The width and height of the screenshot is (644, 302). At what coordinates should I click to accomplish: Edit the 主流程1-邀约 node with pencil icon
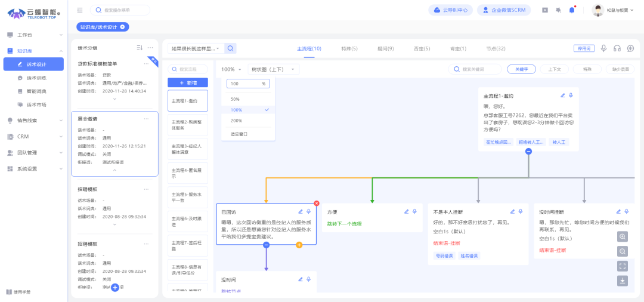[563, 95]
